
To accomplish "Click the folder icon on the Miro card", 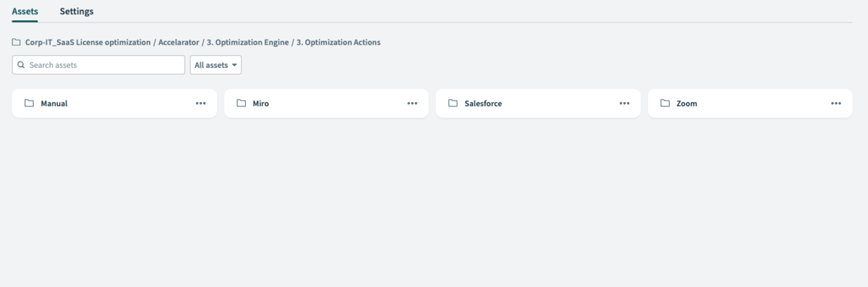I will [242, 103].
